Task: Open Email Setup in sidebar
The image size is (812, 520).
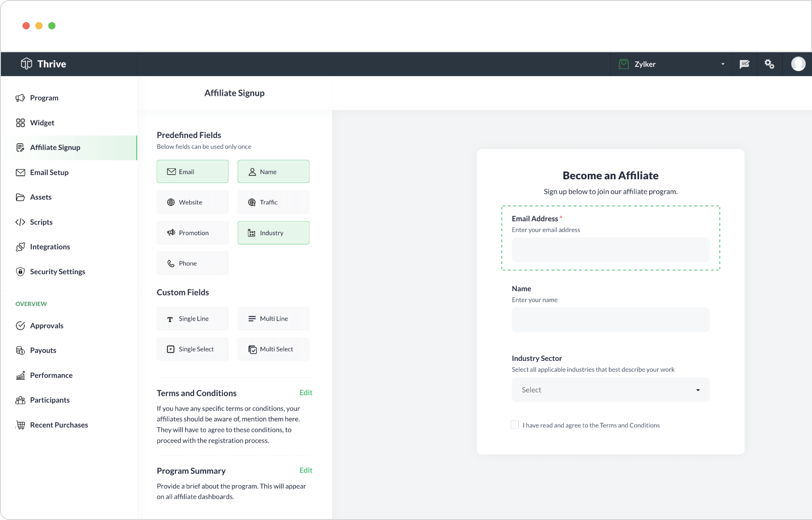Action: click(69, 172)
